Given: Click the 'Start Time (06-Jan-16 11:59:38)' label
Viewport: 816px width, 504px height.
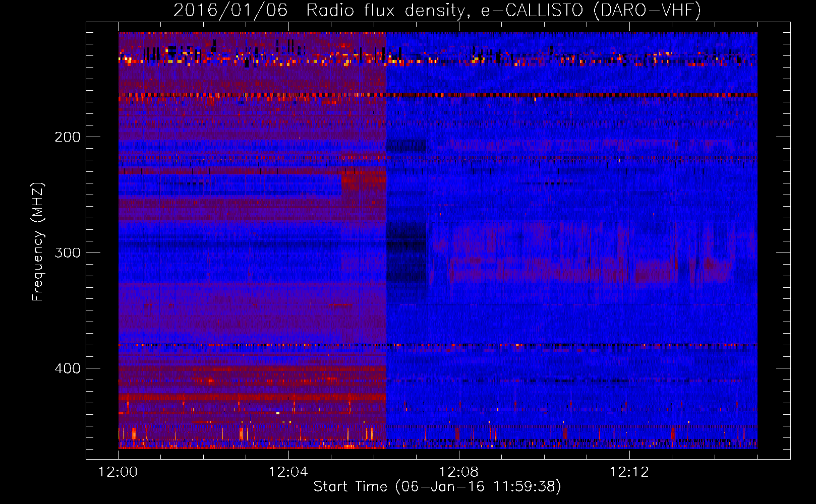Looking at the screenshot, I should tap(437, 487).
